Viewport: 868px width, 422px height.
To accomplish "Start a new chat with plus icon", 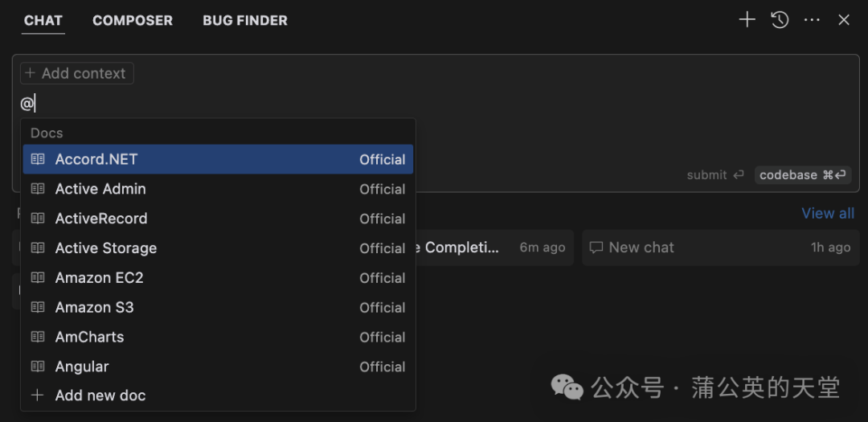I will (x=747, y=20).
